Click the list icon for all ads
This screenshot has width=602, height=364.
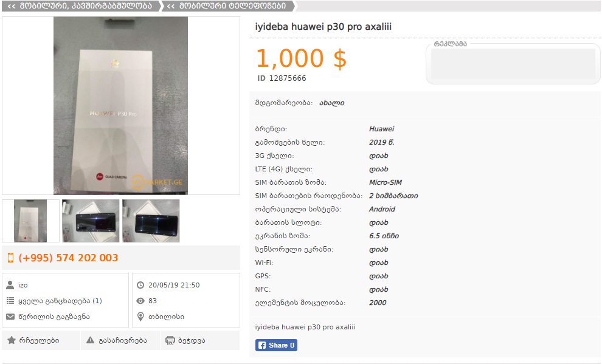click(10, 301)
